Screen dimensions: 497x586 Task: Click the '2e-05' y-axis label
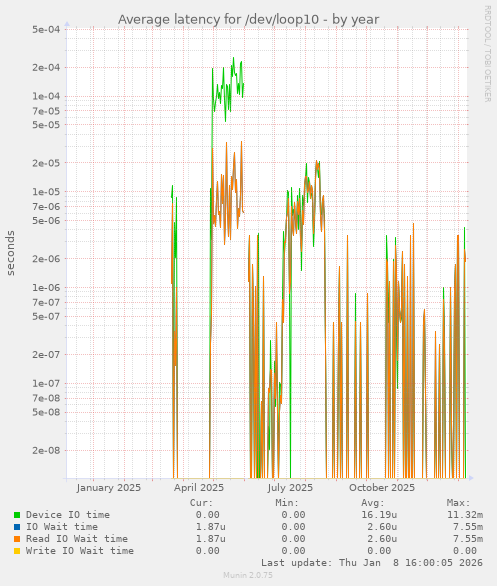46,163
